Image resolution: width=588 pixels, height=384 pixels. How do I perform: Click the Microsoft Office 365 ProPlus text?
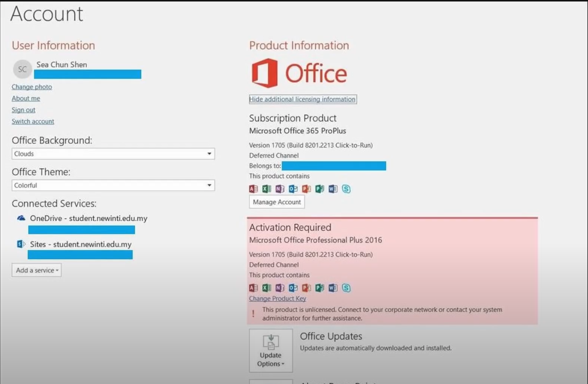297,131
